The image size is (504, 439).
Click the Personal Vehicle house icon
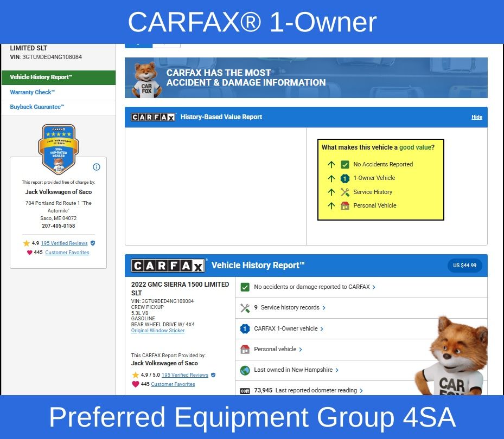[344, 205]
